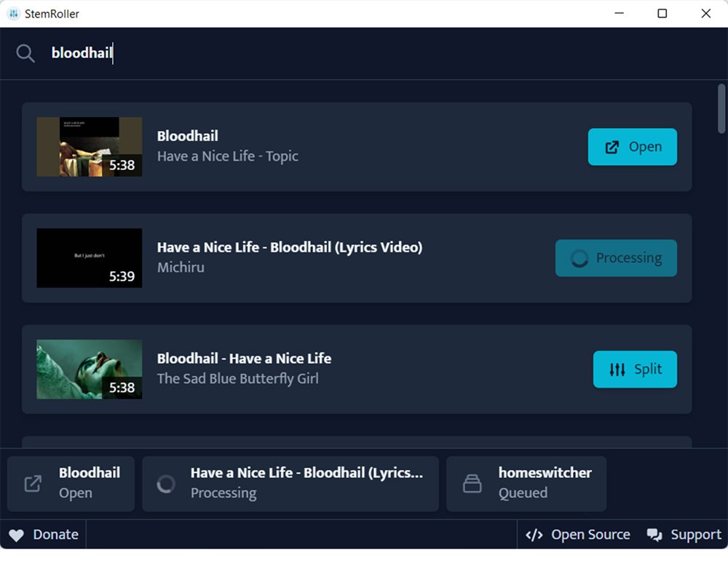The width and height of the screenshot is (728, 571).
Task: Close the StemRoller window
Action: coord(705,13)
